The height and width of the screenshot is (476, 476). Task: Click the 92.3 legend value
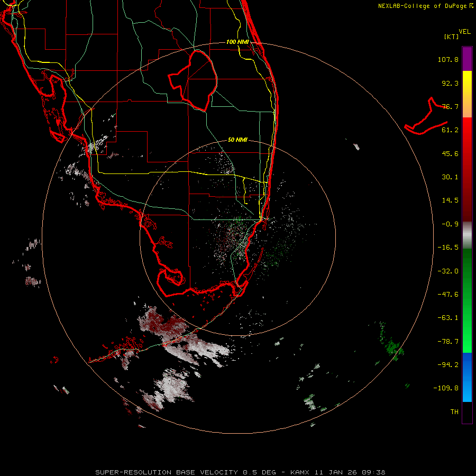pos(450,83)
